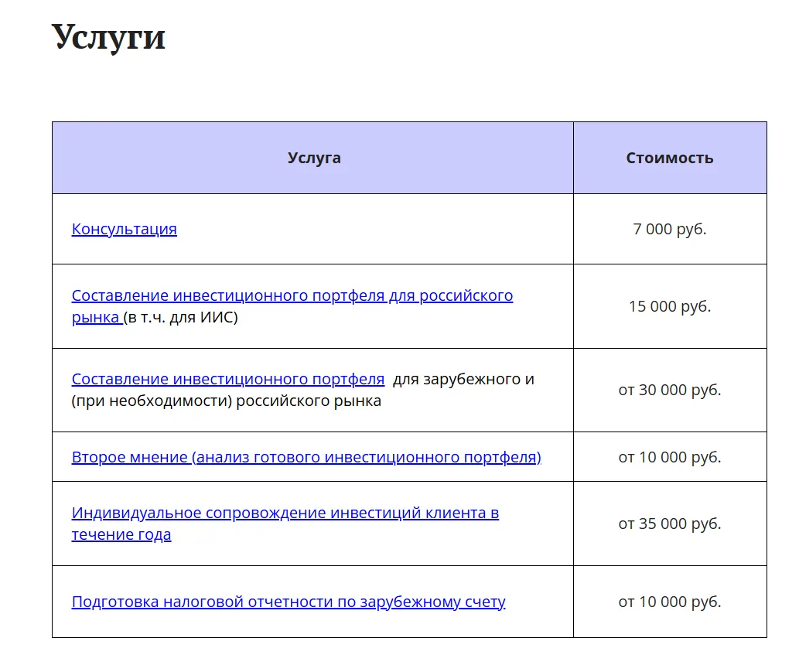Click the text (при необходимости) российского рынка
Viewport: 799px width, 672px height.
tap(227, 401)
